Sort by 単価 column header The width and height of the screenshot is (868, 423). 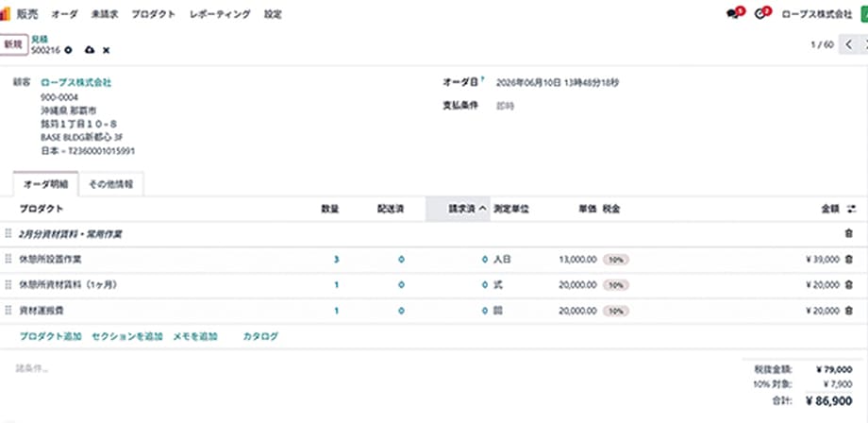pos(588,209)
